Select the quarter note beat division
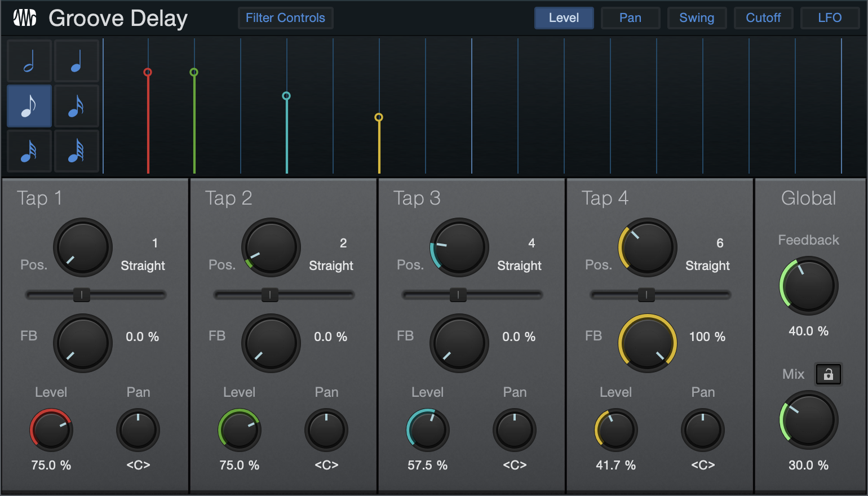The width and height of the screenshot is (868, 496). click(77, 61)
